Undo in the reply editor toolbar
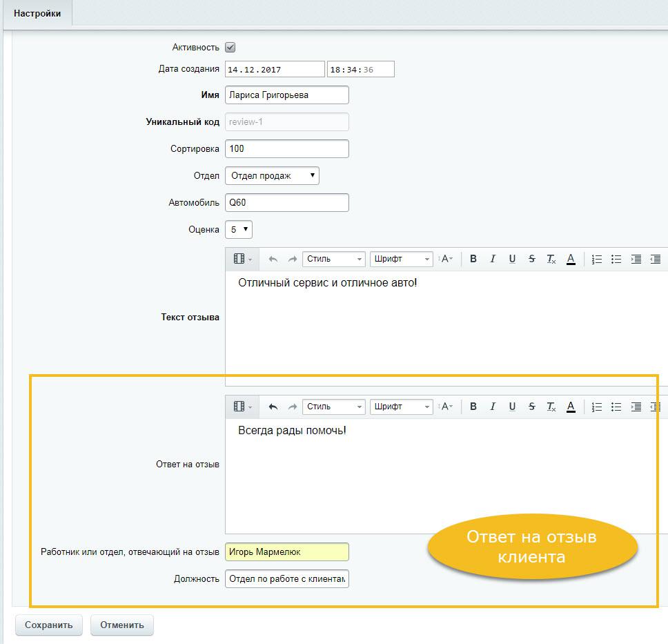 click(x=273, y=407)
